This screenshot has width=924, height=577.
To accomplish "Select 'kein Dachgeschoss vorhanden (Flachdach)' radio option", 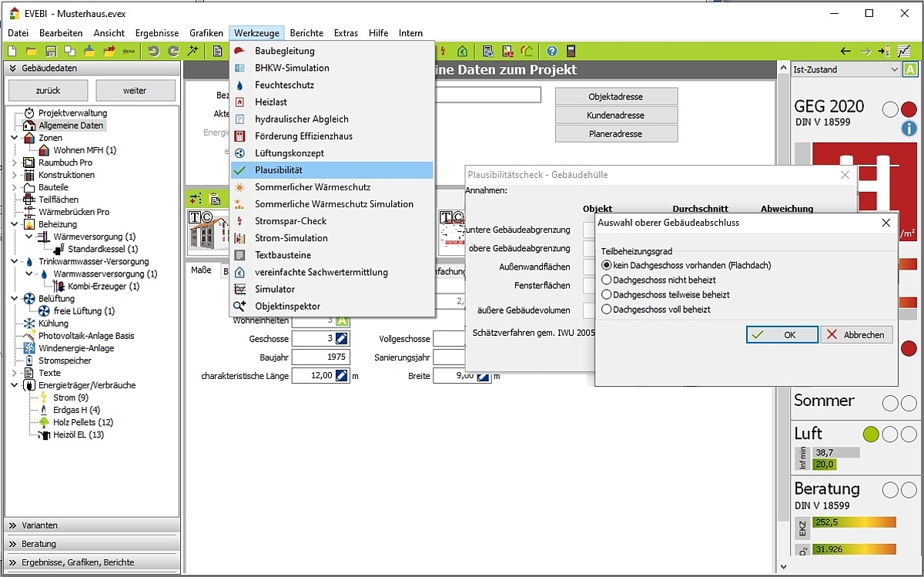I will [x=607, y=265].
